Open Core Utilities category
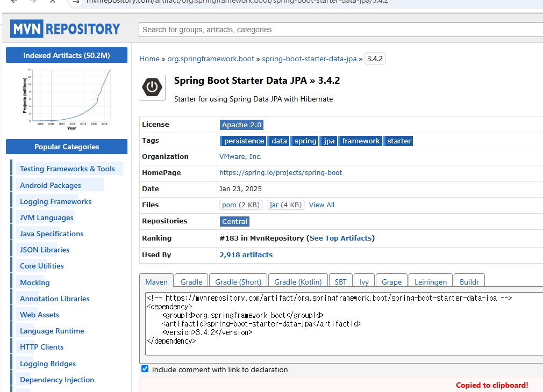Viewport: 543px width, 392px height. click(x=41, y=266)
